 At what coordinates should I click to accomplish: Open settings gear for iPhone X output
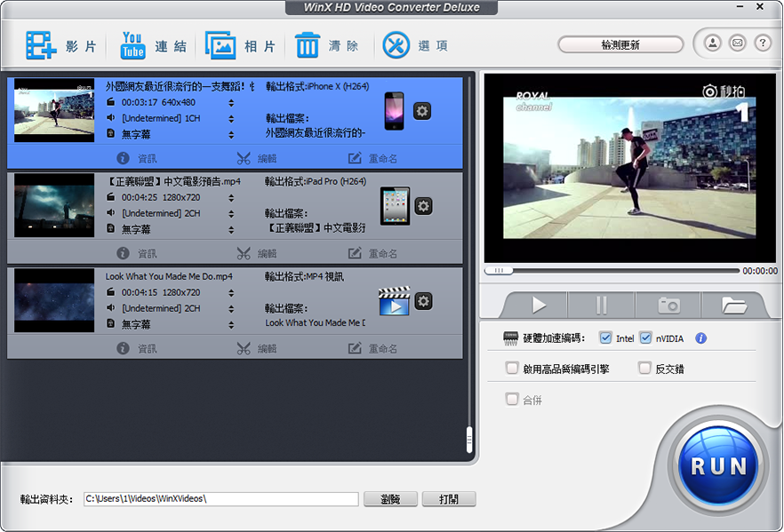pyautogui.click(x=423, y=111)
